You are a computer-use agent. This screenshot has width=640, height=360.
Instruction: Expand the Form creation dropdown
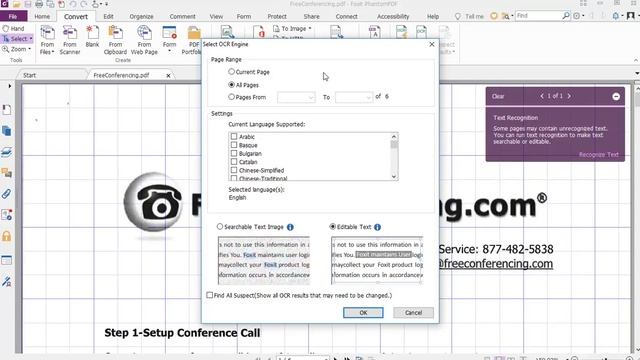click(169, 52)
